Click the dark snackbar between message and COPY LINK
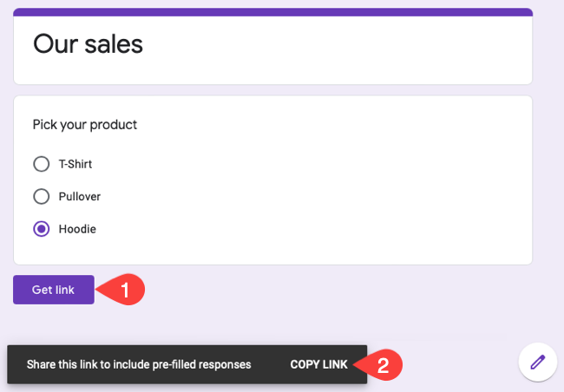564x392 pixels. point(271,364)
